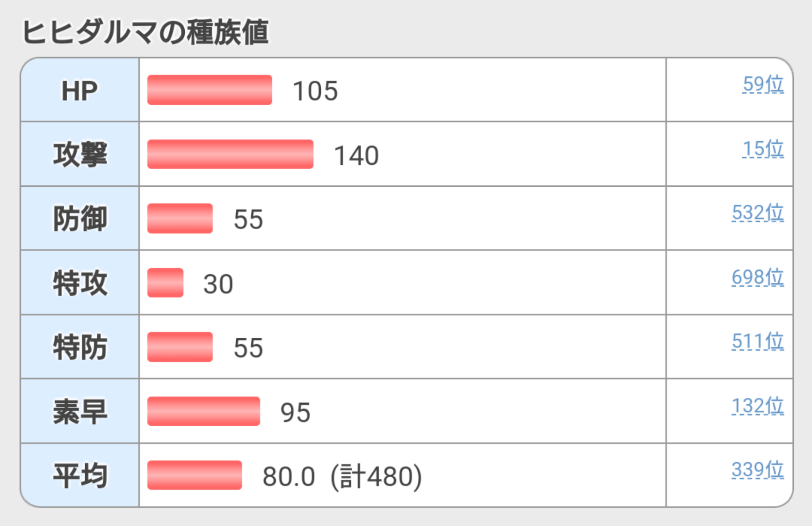The width and height of the screenshot is (812, 526).
Task: Click the red 防御 stat bar
Action: (180, 218)
